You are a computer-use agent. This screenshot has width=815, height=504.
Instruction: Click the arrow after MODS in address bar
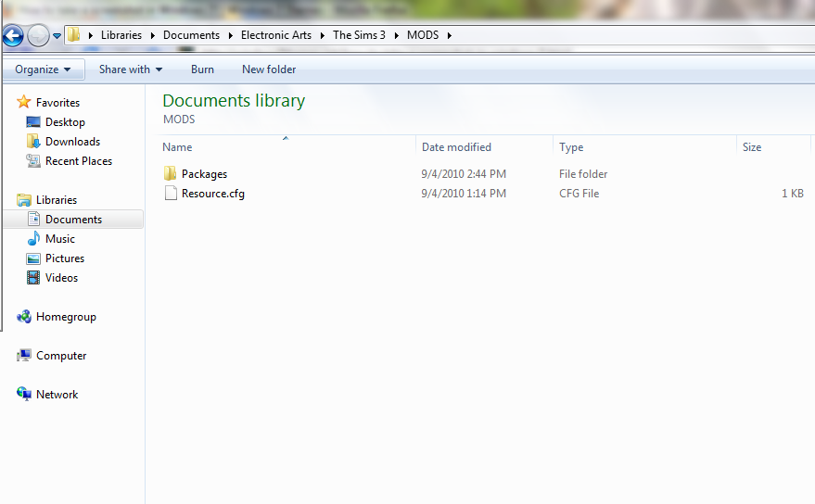point(450,35)
